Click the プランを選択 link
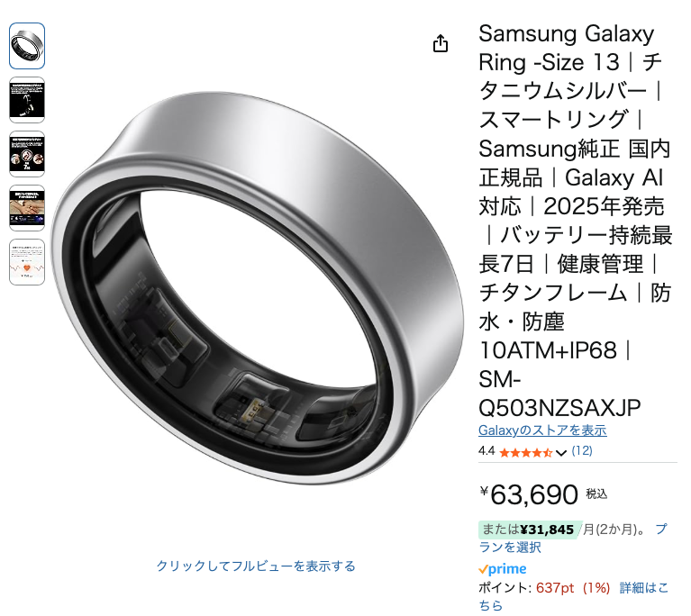The height and width of the screenshot is (616, 691). pos(509,547)
